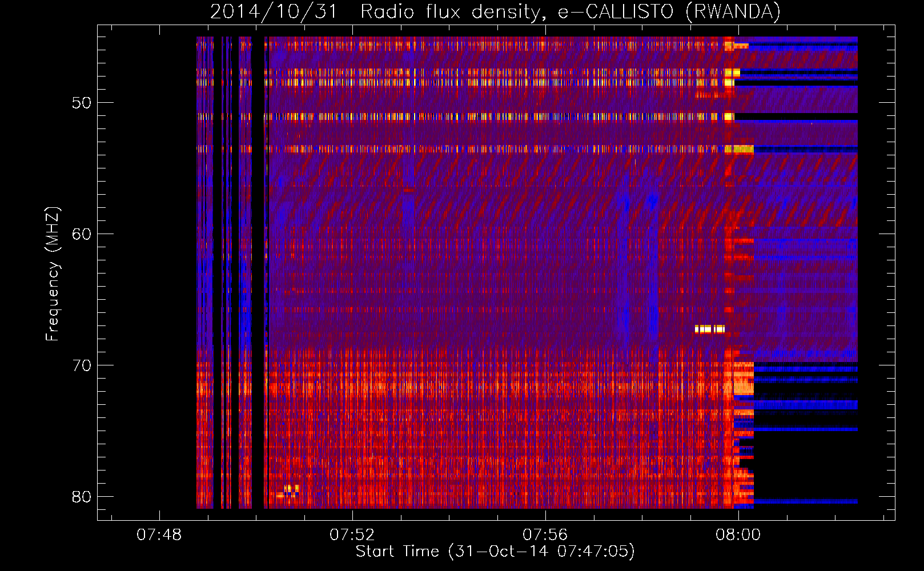
Task: Click the '80' frequency tick label
Action: [x=82, y=497]
